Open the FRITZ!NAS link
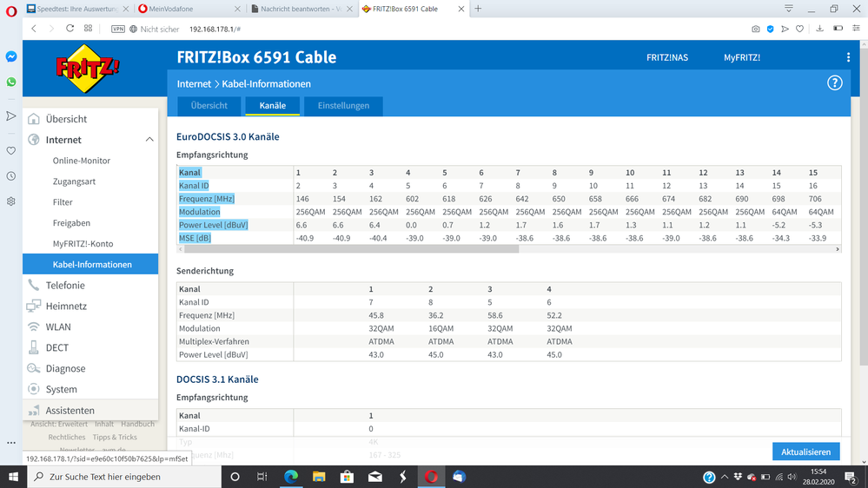 [667, 57]
